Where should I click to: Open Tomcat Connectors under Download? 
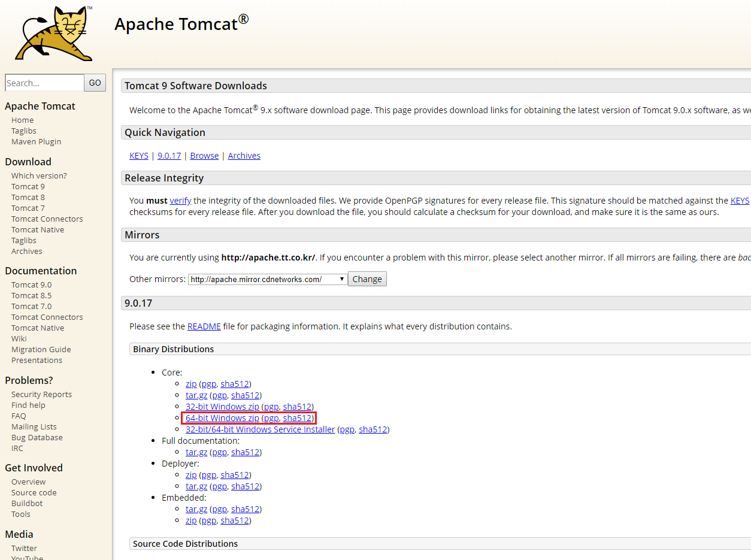[47, 219]
